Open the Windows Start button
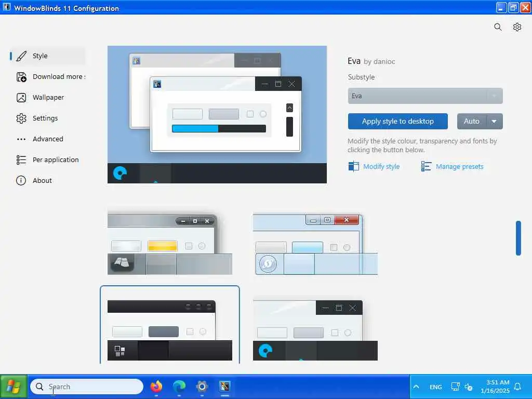The height and width of the screenshot is (399, 532). click(x=14, y=387)
